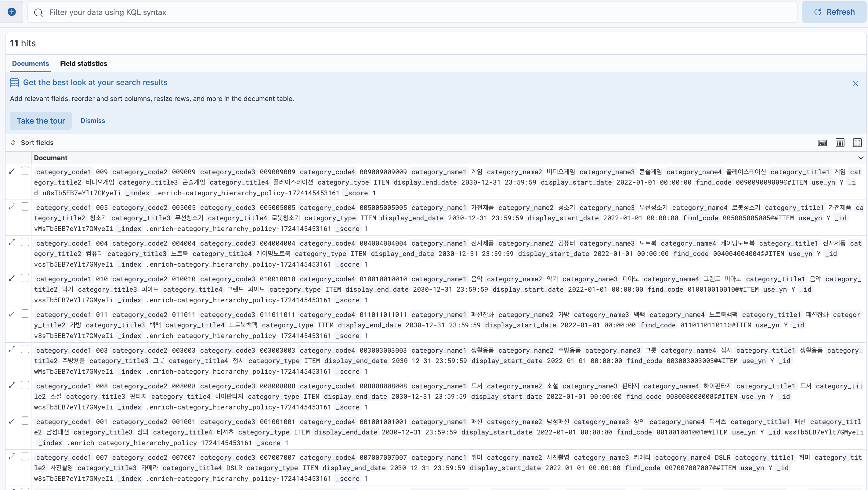The height and width of the screenshot is (490, 868).
Task: Click the add filter plus icon
Action: tap(12, 12)
